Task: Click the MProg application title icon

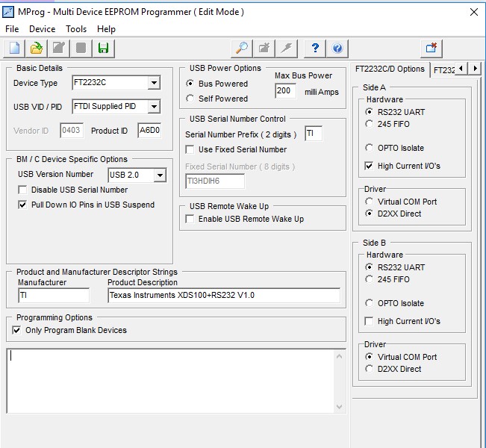Action: coord(8,12)
